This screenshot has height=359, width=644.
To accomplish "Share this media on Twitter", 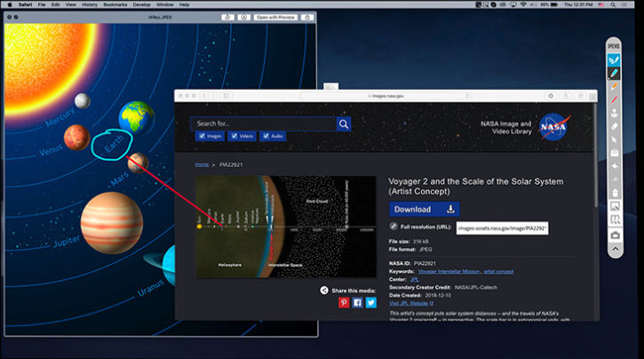I will point(371,302).
